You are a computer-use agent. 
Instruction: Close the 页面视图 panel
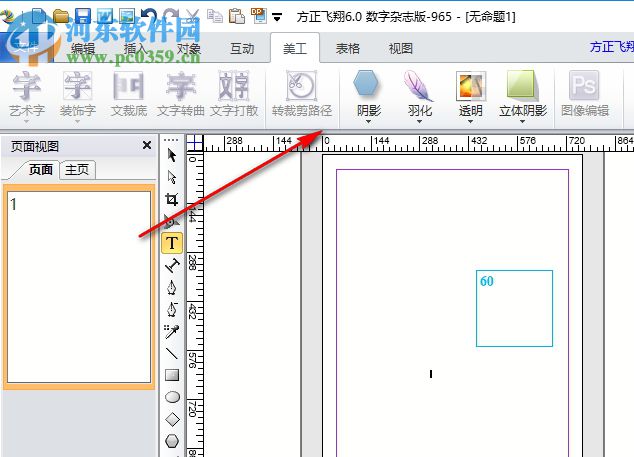tap(147, 145)
